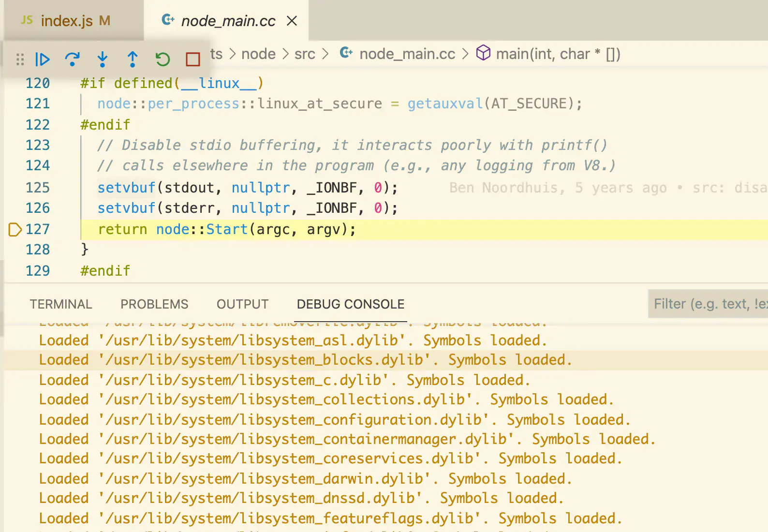Screen dimensions: 768x532
Task: Focus the debug console filter field
Action: tap(708, 304)
